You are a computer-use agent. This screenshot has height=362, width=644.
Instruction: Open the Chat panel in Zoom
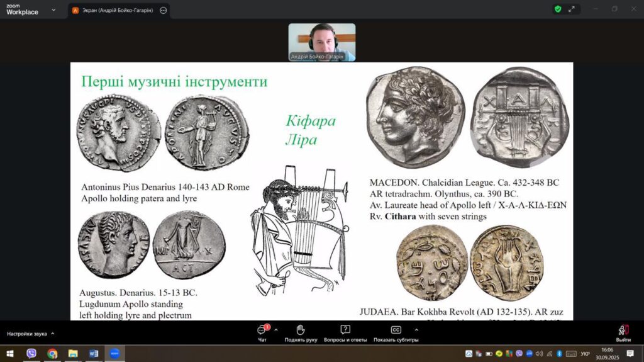coord(263,332)
